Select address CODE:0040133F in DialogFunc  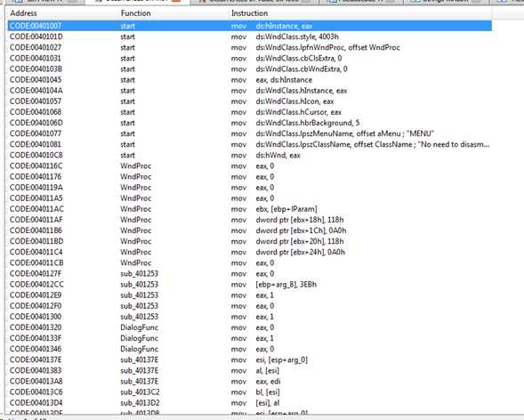click(36, 338)
